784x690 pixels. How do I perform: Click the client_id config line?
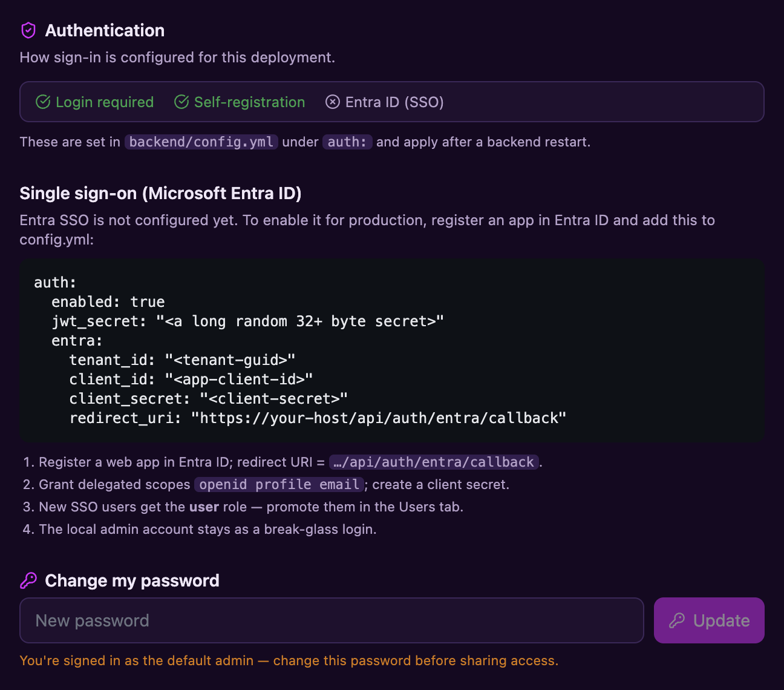pyautogui.click(x=191, y=379)
